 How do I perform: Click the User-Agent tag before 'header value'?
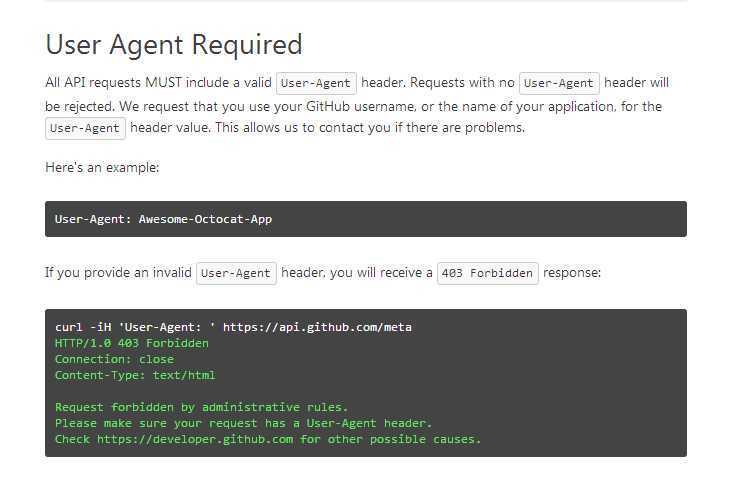coord(85,129)
